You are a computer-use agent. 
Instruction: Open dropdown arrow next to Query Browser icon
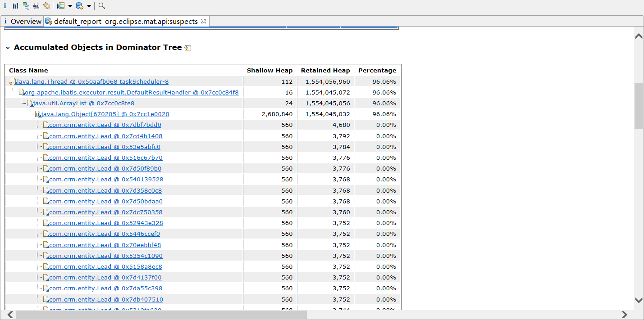coord(89,6)
